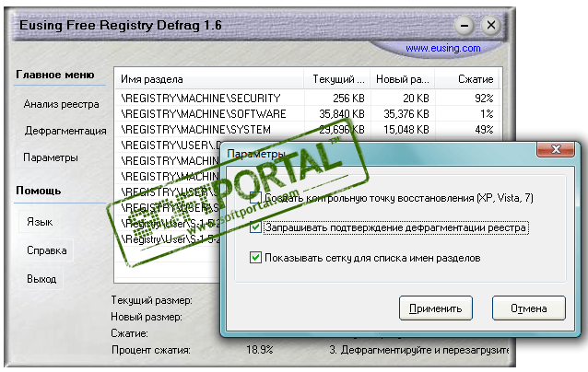Click the Новый размер label
The image size is (588, 372).
point(147,317)
